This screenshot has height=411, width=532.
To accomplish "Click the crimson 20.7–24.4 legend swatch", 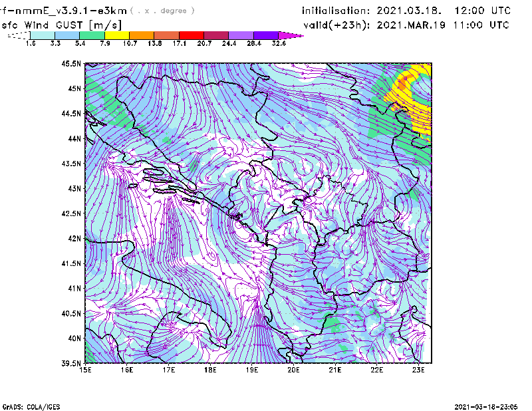I will (216, 35).
